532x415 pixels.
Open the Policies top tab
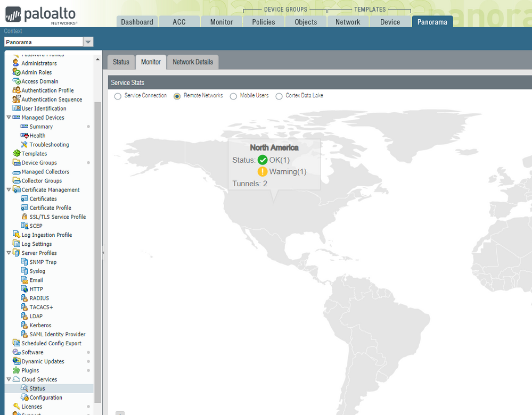click(x=264, y=22)
